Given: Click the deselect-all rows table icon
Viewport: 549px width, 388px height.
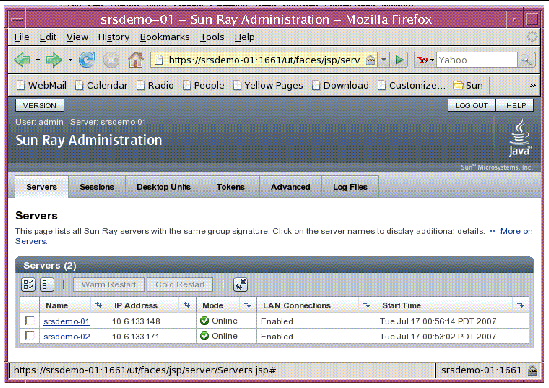Looking at the screenshot, I should point(47,284).
